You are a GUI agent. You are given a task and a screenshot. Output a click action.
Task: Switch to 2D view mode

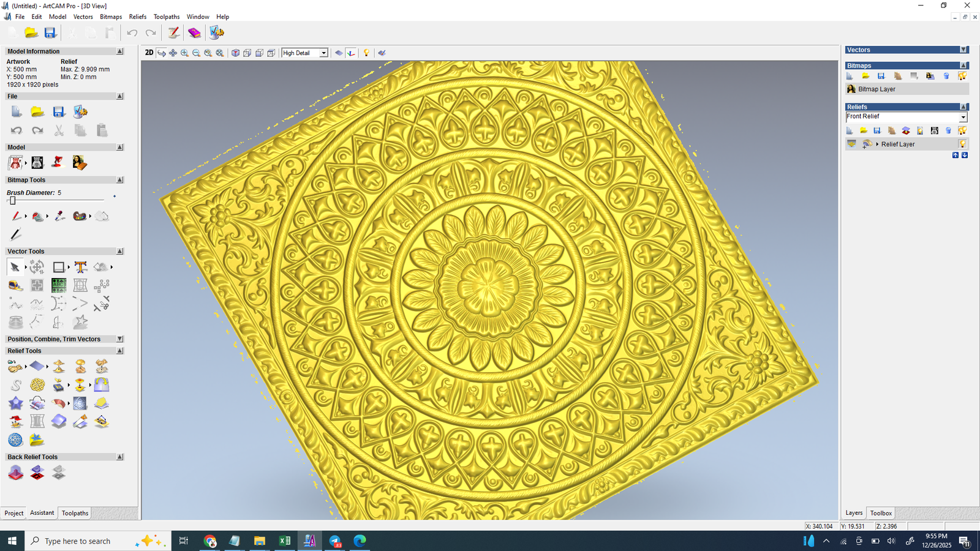point(149,53)
